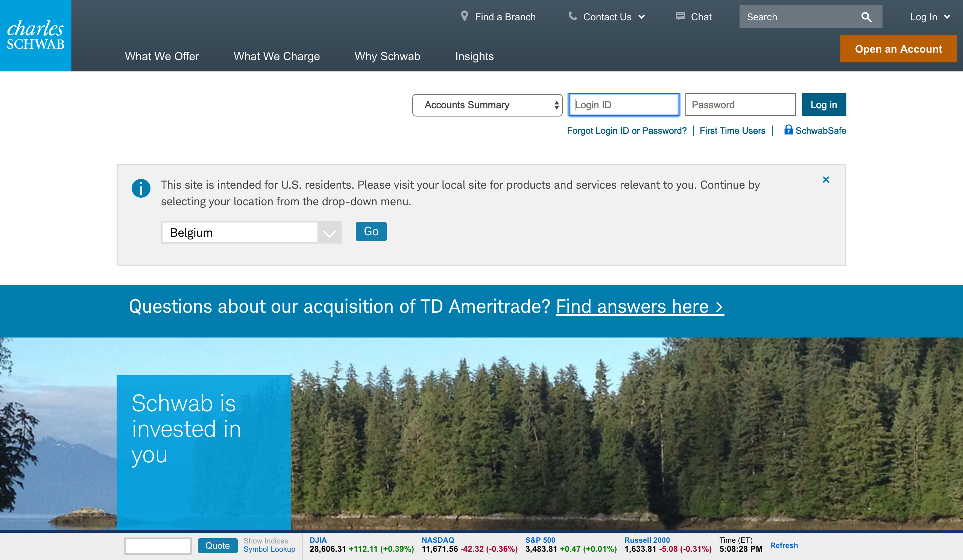Click the NASDAQ index link
This screenshot has height=560, width=963.
(437, 540)
